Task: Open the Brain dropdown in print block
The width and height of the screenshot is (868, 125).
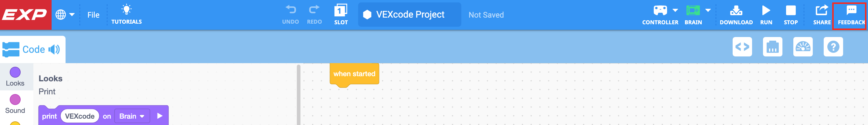Action: [132, 116]
